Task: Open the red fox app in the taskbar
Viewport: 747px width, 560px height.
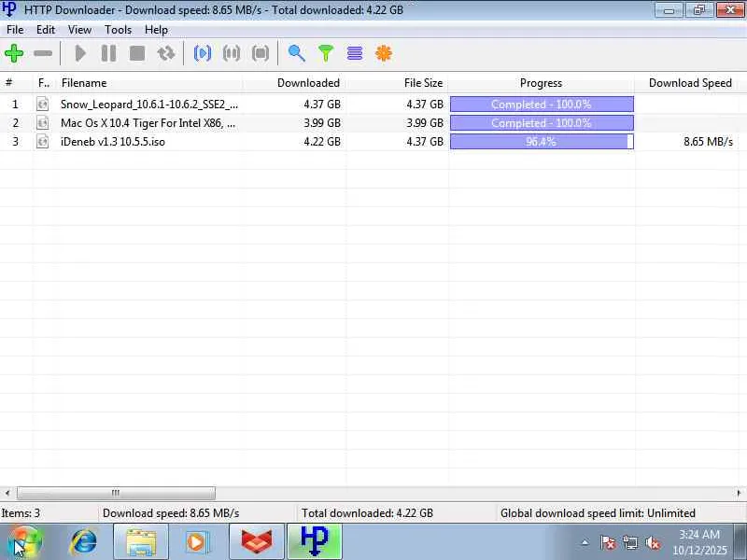Action: [x=257, y=542]
